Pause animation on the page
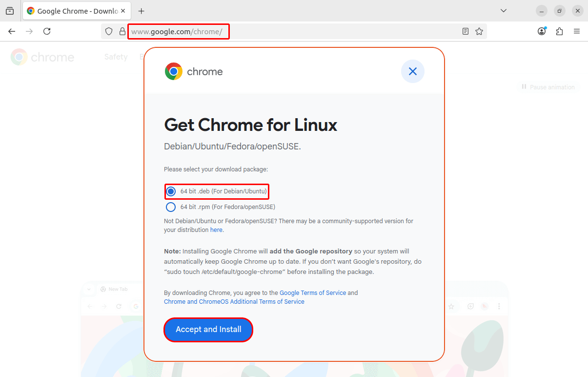The height and width of the screenshot is (377, 588). point(548,87)
